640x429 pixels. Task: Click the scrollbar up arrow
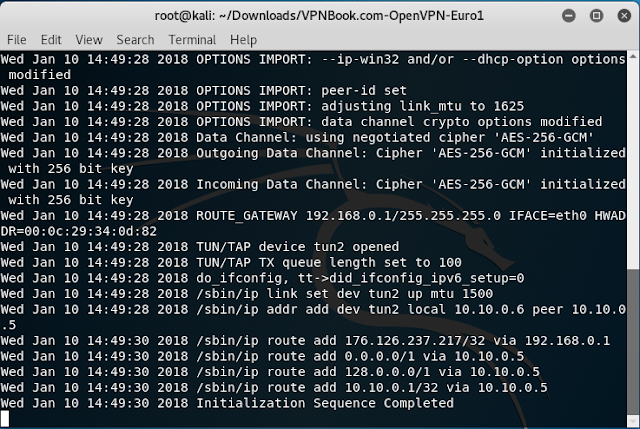point(633,56)
